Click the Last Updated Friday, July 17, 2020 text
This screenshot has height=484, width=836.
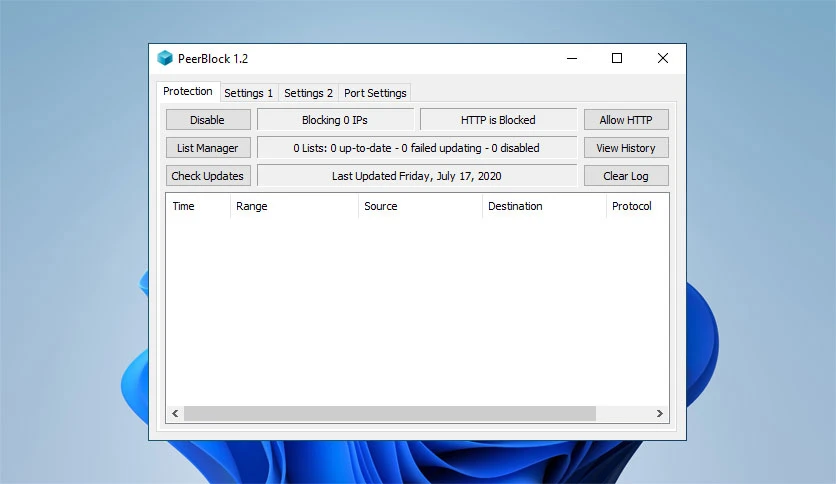pyautogui.click(x=416, y=176)
